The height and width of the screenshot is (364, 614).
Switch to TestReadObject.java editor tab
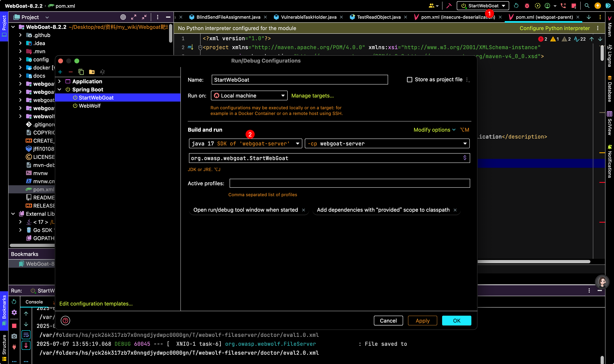click(378, 17)
